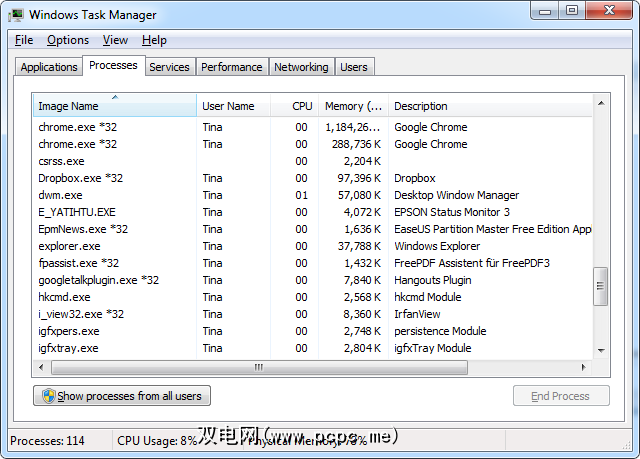This screenshot has width=640, height=459.
Task: Click the EPSON Status Monitor 3 description
Action: coord(452,212)
